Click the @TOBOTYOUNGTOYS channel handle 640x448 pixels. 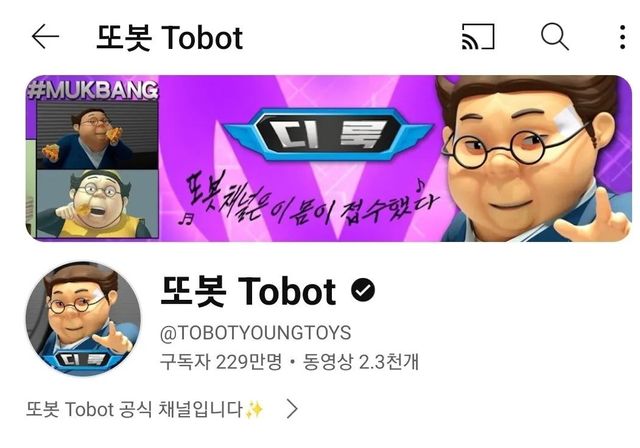256,333
